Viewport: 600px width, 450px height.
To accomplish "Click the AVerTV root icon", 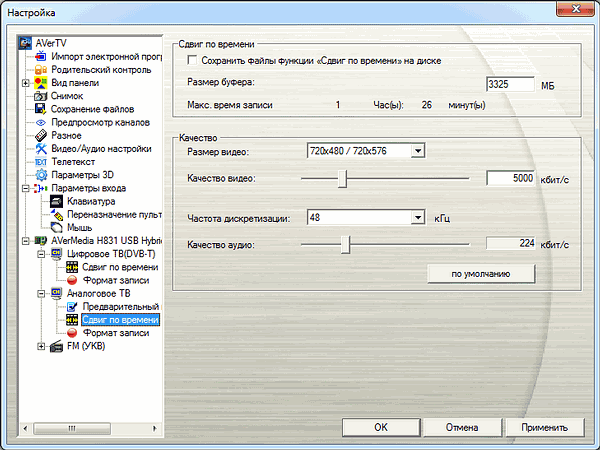I will pyautogui.click(x=25, y=43).
